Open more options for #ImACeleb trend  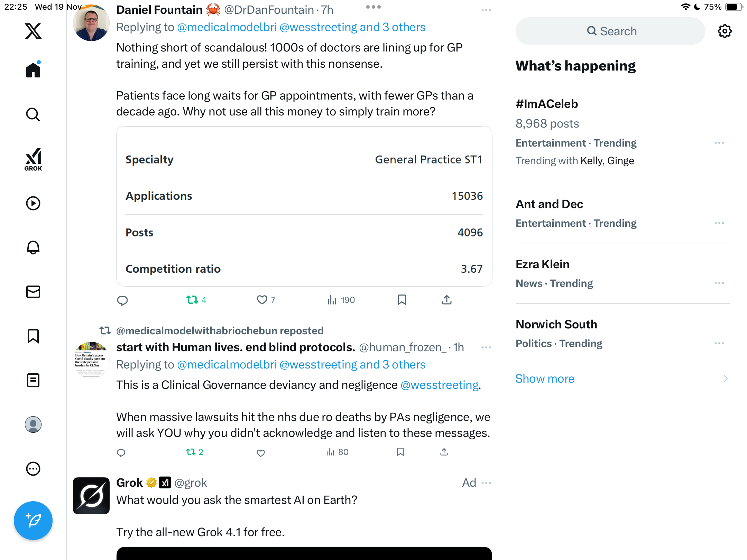point(719,143)
